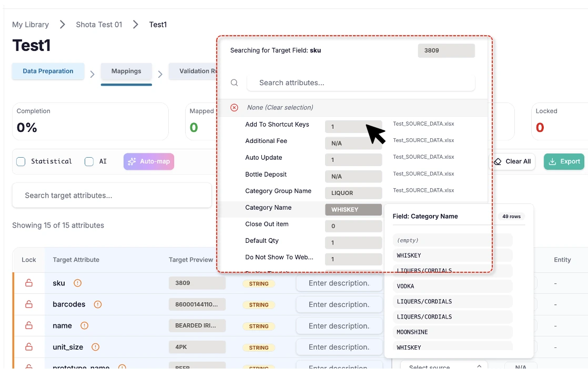The image size is (588, 369).
Task: Click the warning icon next to sku
Action: click(x=77, y=283)
